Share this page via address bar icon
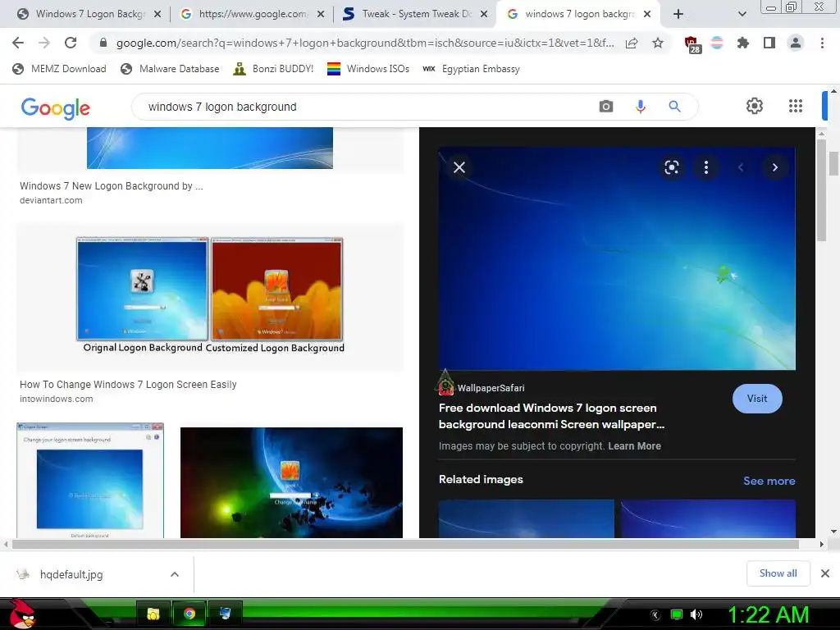This screenshot has height=630, width=840. [x=632, y=43]
